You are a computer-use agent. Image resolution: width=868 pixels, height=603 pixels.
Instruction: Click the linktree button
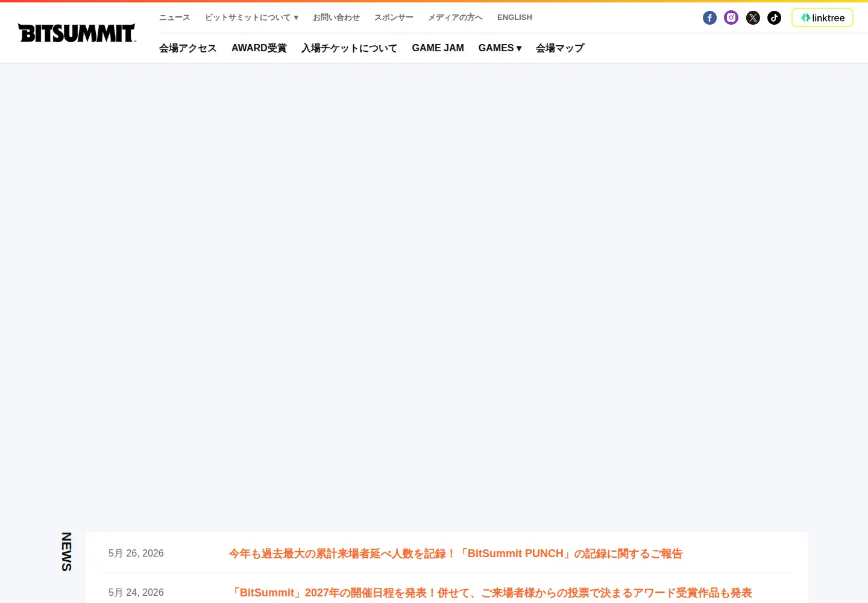tap(822, 18)
